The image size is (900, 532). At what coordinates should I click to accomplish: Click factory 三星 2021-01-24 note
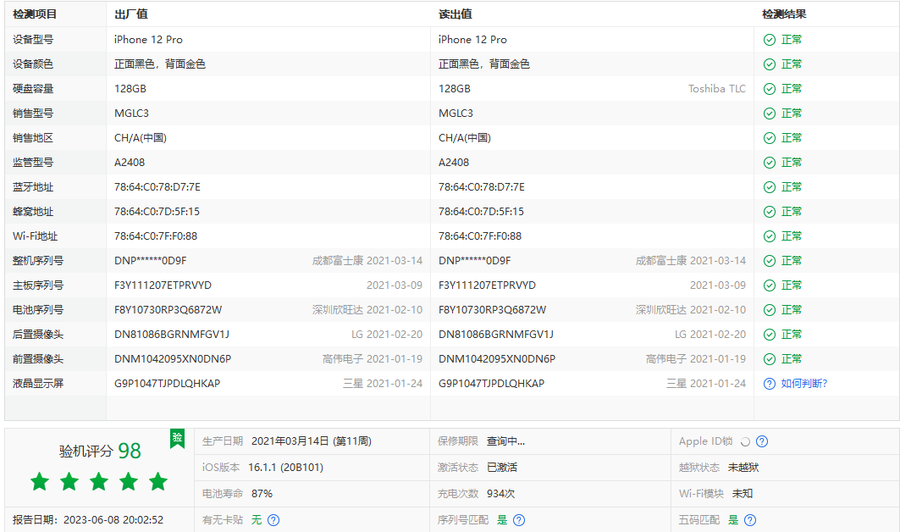[x=383, y=383]
